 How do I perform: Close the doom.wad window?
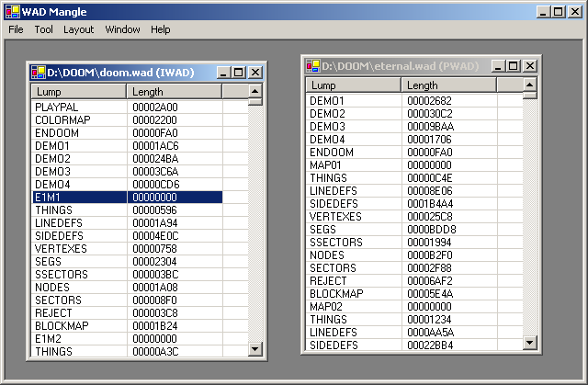click(x=255, y=73)
